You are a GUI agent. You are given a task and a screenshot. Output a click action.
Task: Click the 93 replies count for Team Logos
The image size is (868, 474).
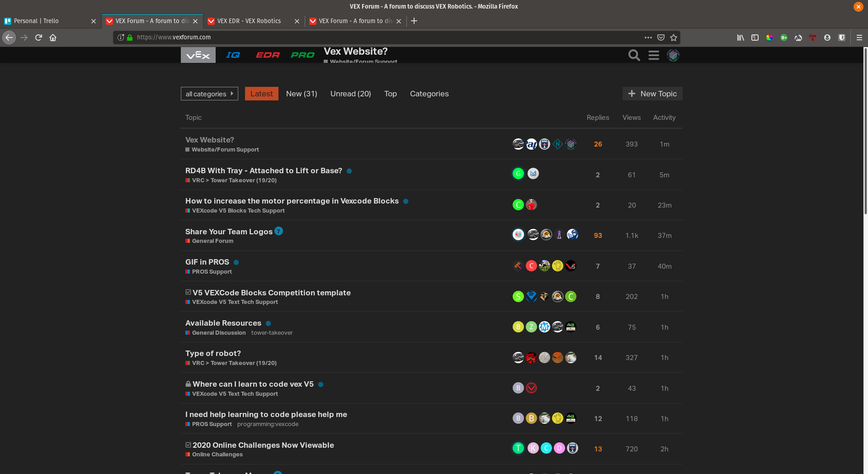(598, 236)
